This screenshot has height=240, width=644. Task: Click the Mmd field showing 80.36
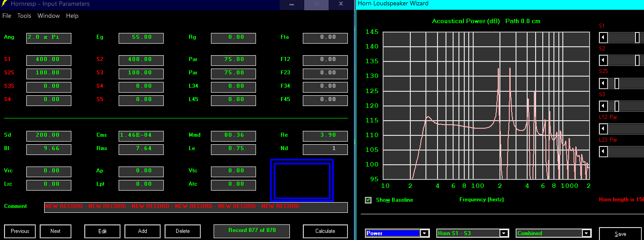click(x=233, y=136)
